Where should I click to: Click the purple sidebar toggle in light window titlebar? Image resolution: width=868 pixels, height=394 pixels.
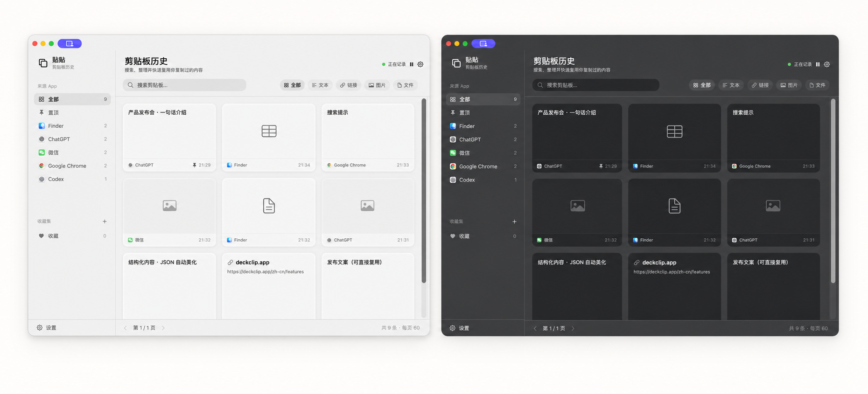coord(70,43)
